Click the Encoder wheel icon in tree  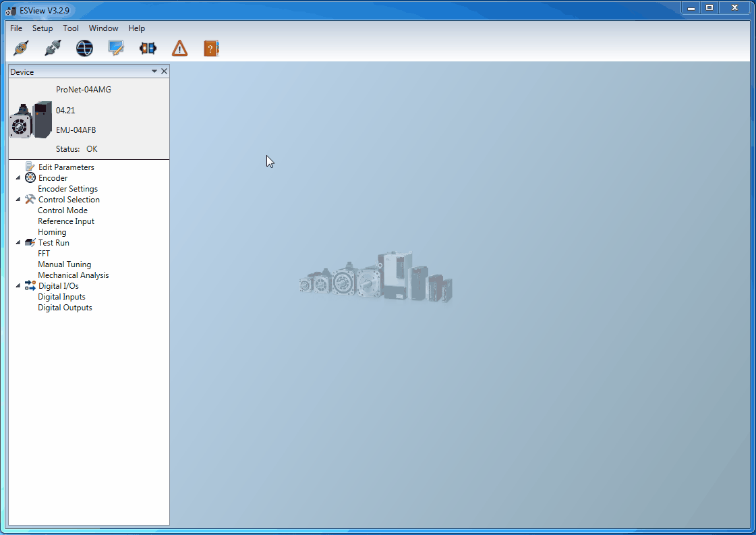(30, 177)
